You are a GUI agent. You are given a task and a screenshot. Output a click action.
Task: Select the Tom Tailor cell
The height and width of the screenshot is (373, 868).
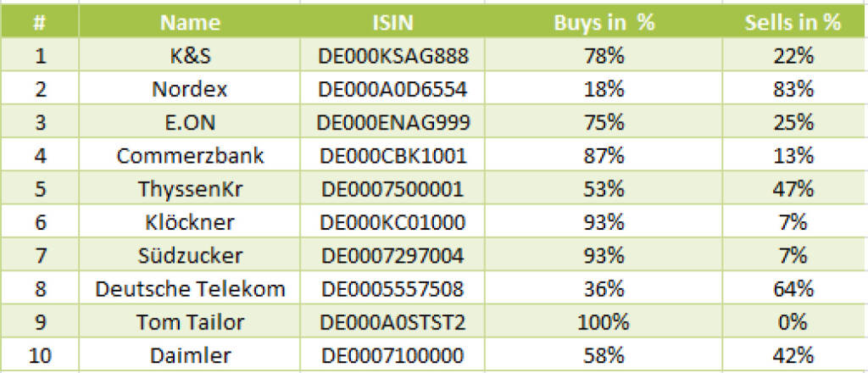190,322
